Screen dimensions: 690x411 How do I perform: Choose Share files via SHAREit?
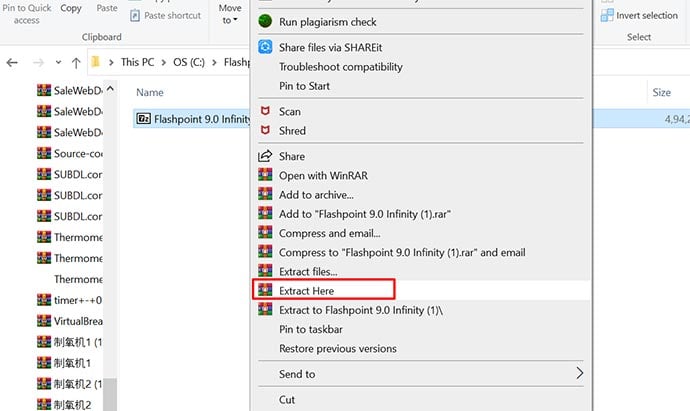330,47
